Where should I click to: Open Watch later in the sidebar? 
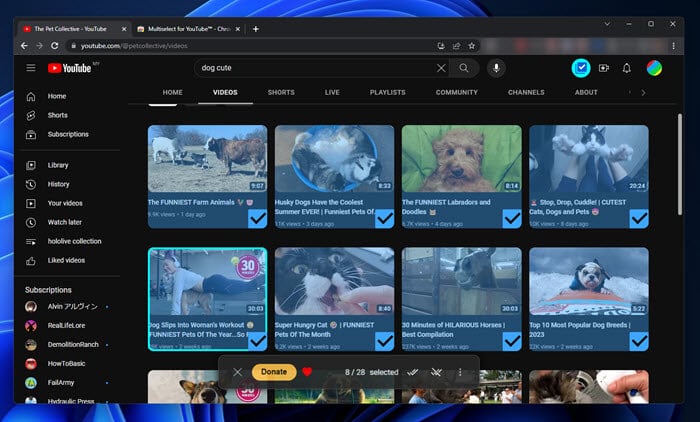tap(64, 222)
